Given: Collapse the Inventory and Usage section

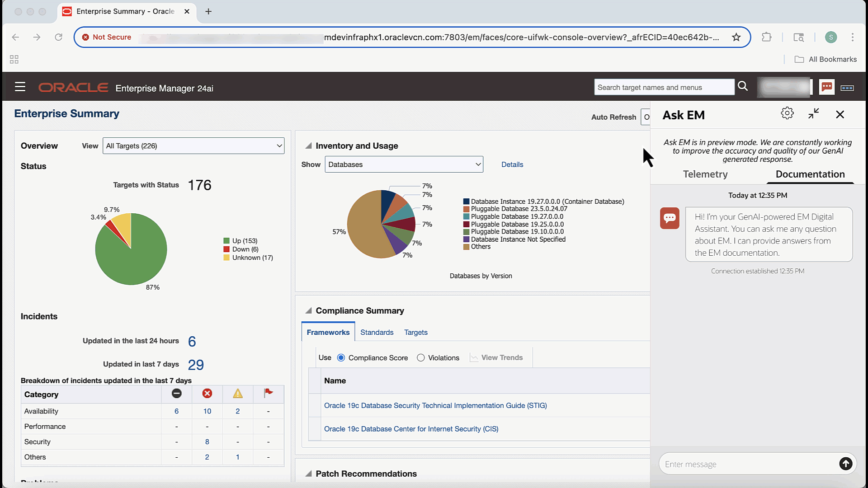Looking at the screenshot, I should [308, 146].
